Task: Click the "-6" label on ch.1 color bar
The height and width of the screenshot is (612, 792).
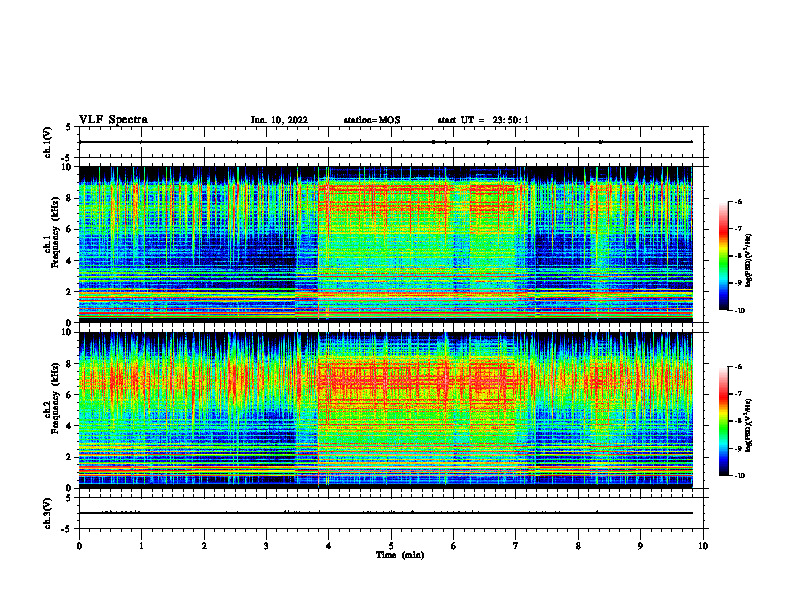Action: click(x=739, y=201)
